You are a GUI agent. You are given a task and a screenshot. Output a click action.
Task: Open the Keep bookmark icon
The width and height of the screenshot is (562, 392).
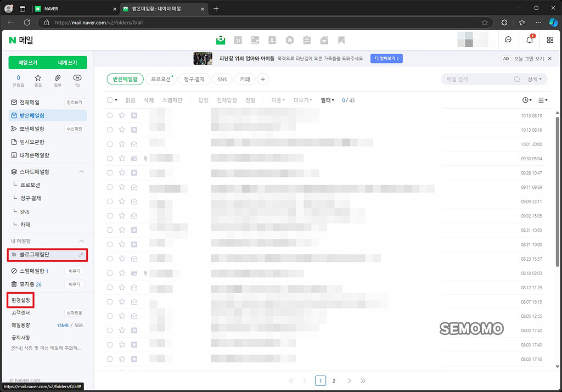341,40
